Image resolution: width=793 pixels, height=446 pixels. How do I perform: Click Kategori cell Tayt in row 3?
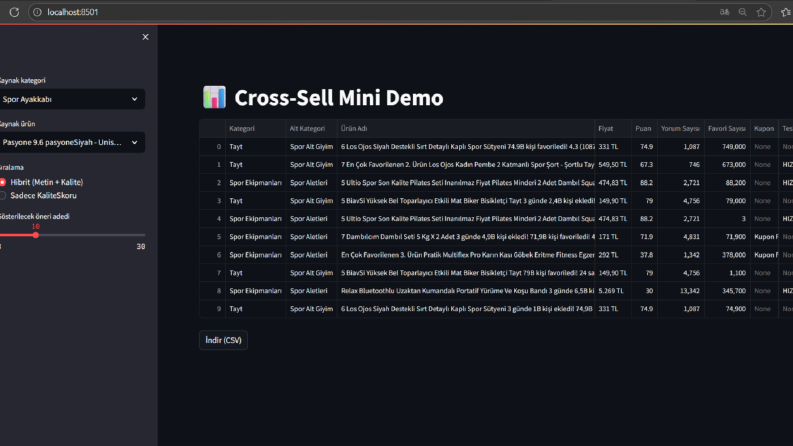pos(255,201)
